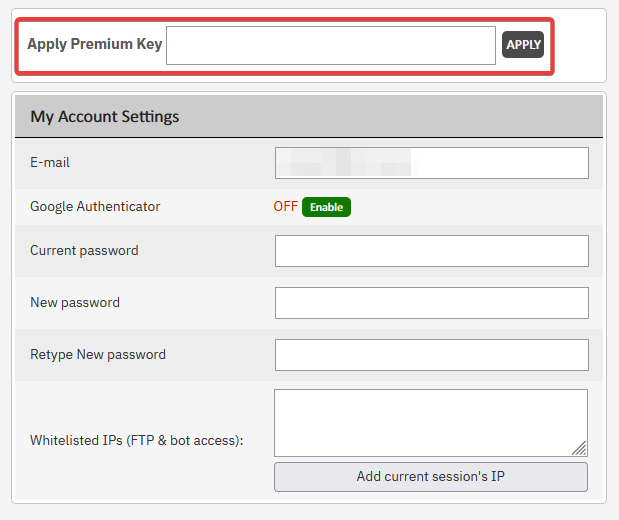Screen dimensions: 619x520
Task: Click the text area resize handle
Action: 580,449
